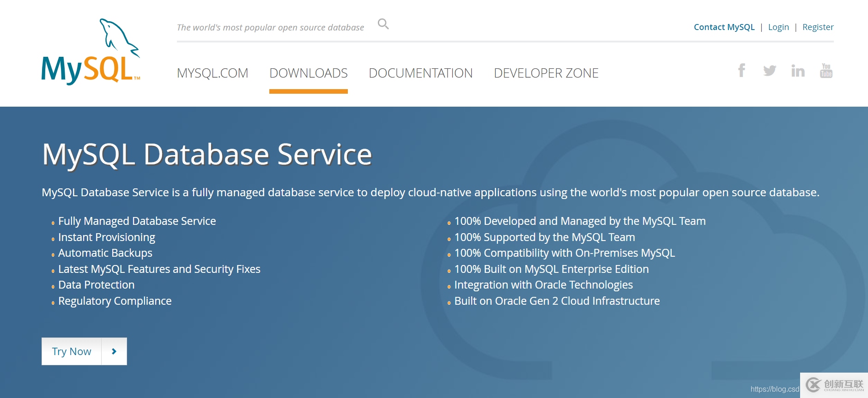Click the service description paragraph text
Image resolution: width=868 pixels, height=398 pixels.
point(431,193)
